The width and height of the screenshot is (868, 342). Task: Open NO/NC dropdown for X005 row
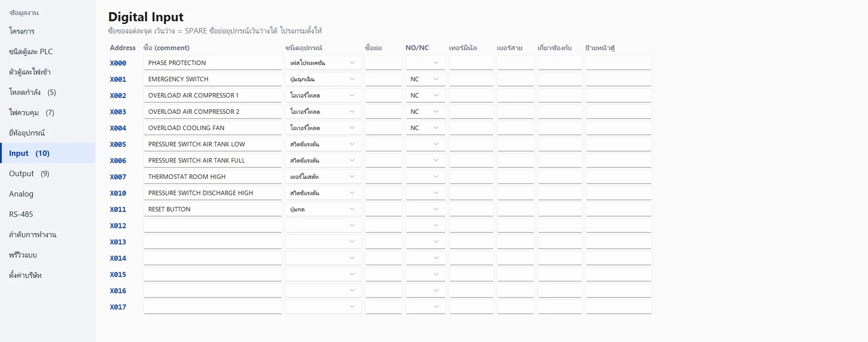(x=425, y=144)
